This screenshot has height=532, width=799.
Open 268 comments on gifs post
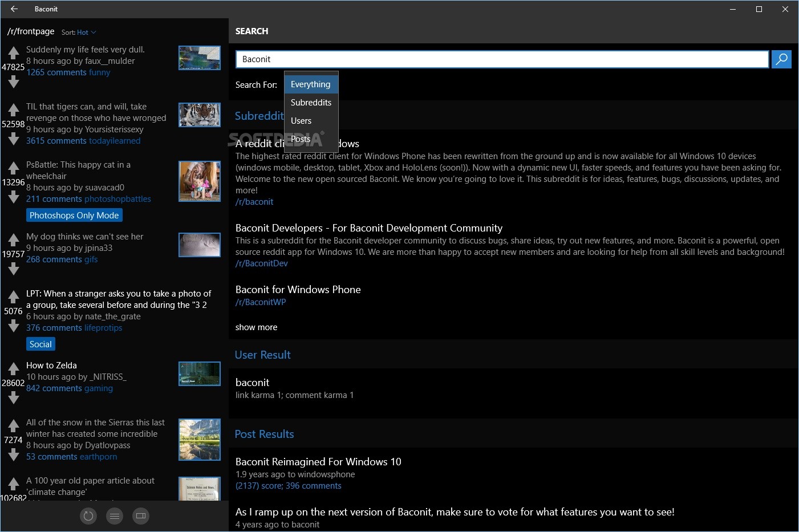pos(54,259)
